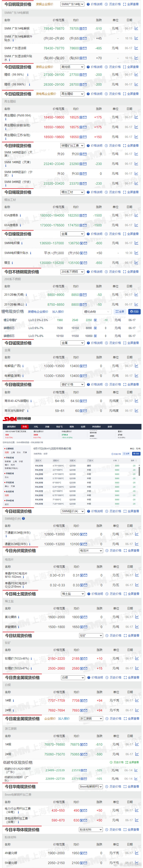Switch to the 热卷 tab in steel channel
The height and width of the screenshot is (868, 143).
[25, 427]
